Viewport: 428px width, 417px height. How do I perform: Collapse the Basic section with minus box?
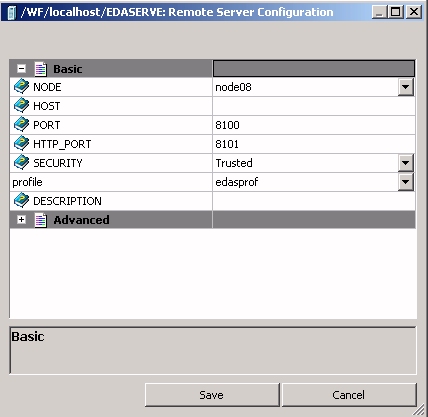pos(22,69)
